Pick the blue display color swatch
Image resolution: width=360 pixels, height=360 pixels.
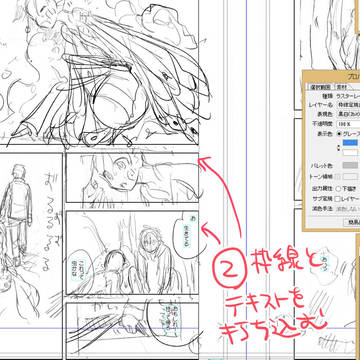point(350,143)
